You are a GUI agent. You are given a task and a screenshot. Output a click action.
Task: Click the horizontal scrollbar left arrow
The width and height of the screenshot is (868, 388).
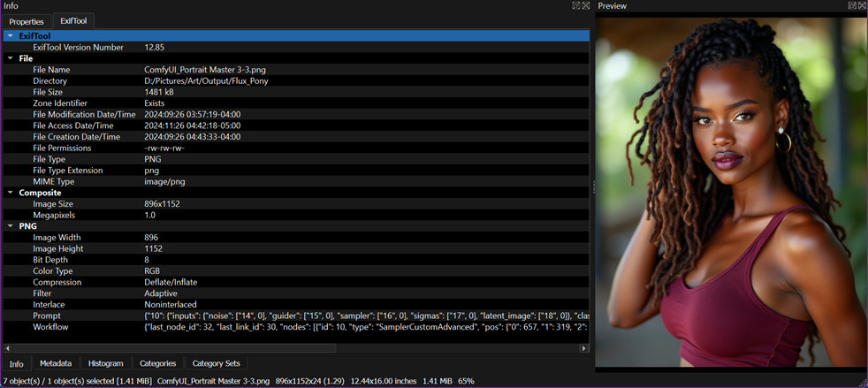pyautogui.click(x=7, y=348)
